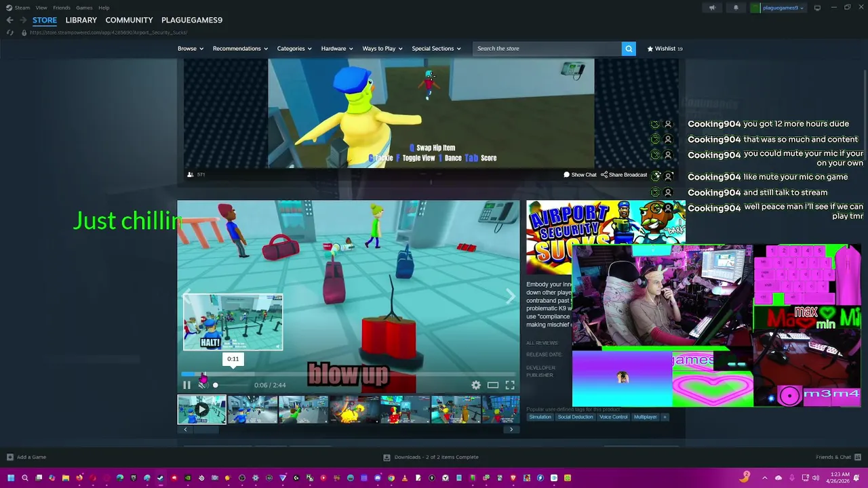The height and width of the screenshot is (488, 868).
Task: Open the Help menu
Action: [x=104, y=7]
